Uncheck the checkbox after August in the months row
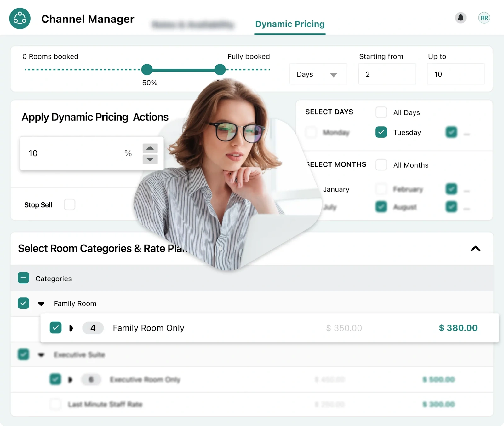Screen dimensions: 504x426 [451, 207]
